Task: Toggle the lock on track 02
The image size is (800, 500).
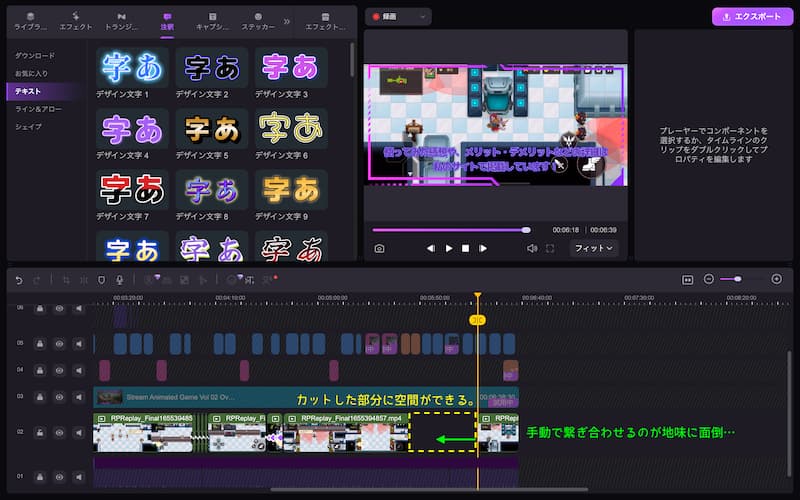Action: click(x=40, y=433)
